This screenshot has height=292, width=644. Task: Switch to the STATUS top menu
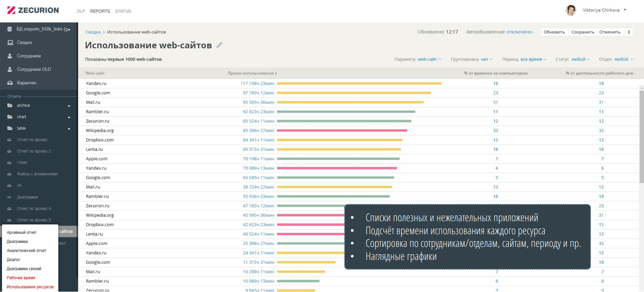[123, 11]
